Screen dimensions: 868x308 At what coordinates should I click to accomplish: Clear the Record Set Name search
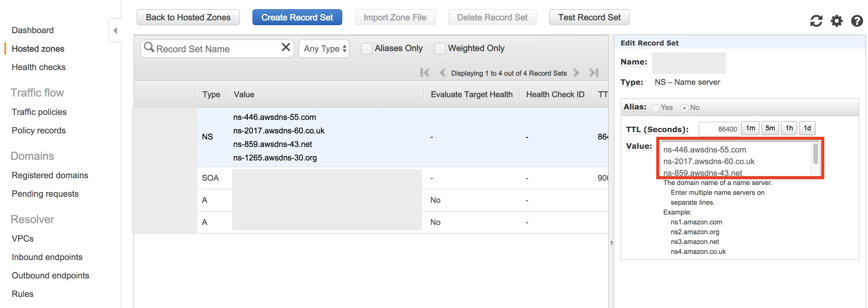pos(285,47)
